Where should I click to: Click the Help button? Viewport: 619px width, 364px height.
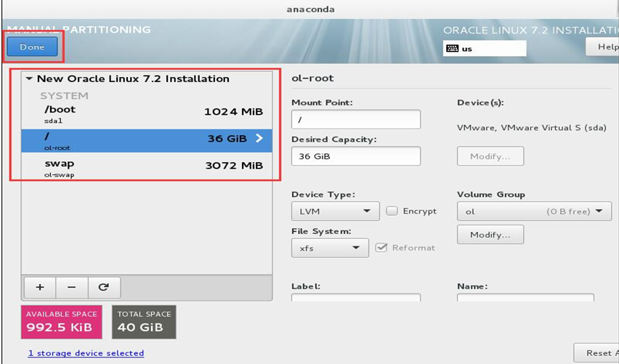(x=604, y=46)
